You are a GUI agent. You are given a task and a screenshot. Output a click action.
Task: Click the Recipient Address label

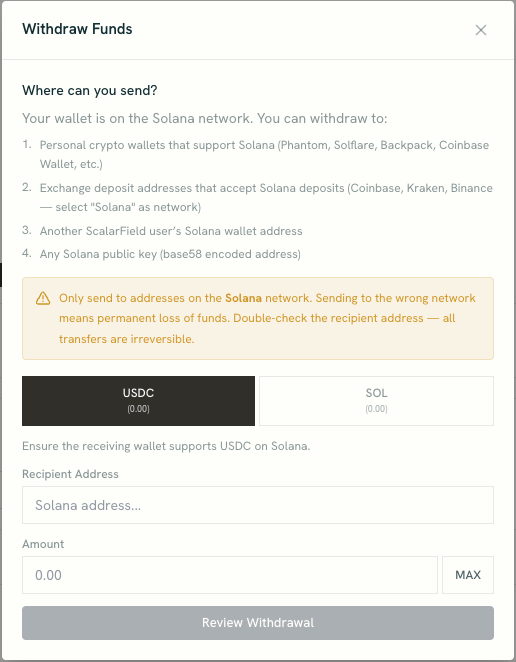point(70,474)
